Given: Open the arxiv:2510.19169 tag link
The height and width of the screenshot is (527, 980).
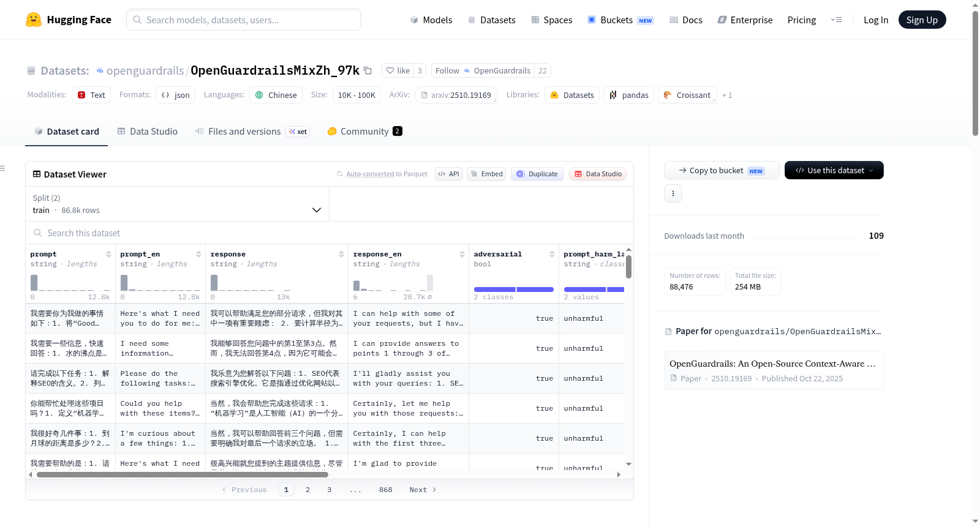Looking at the screenshot, I should tap(456, 95).
